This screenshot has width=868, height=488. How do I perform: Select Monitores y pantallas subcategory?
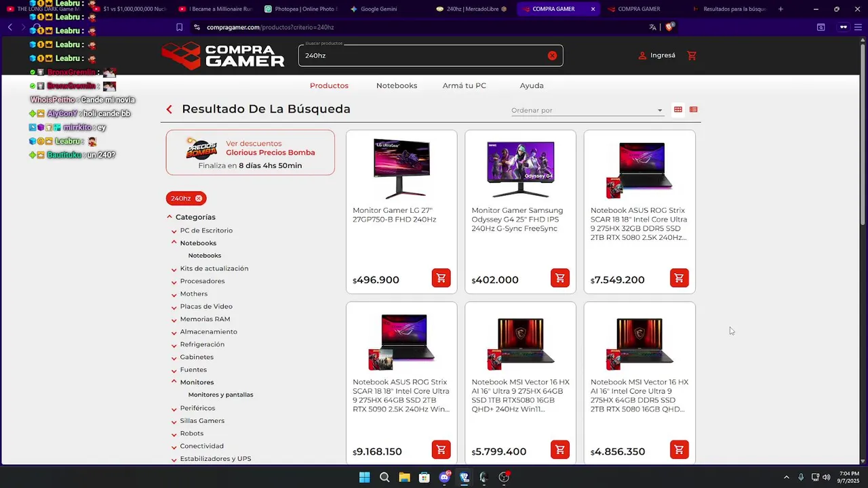point(220,394)
